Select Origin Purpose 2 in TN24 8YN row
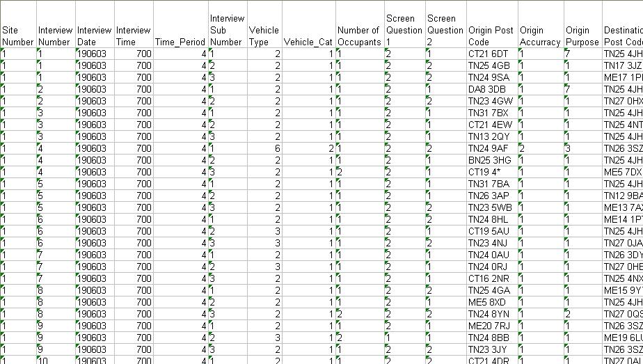Viewport: 643px width, 364px height. (584, 315)
